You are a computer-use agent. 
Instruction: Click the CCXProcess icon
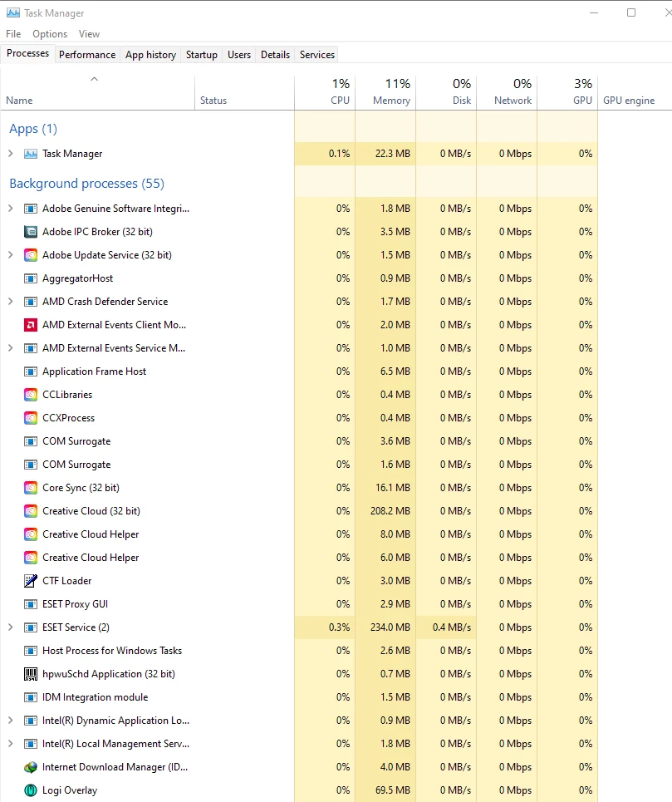pyautogui.click(x=31, y=418)
